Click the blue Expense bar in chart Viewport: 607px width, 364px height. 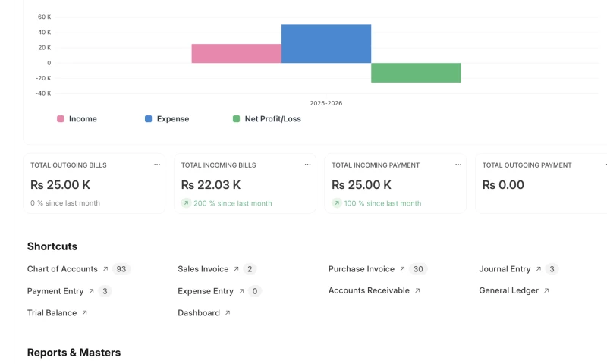coord(326,44)
